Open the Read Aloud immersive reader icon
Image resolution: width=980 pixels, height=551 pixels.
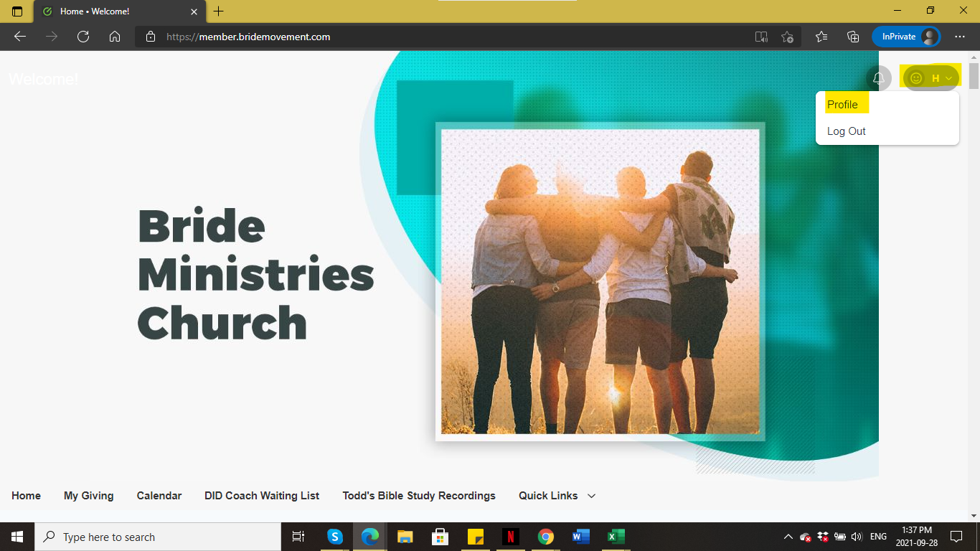click(761, 37)
